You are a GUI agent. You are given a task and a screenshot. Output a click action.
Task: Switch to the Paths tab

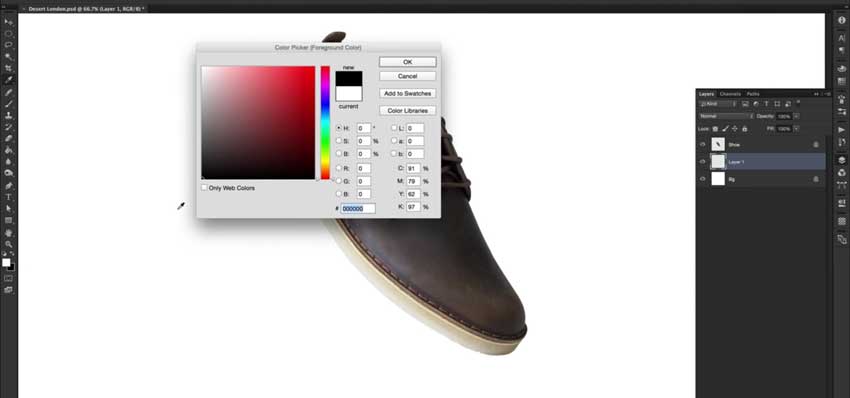(x=753, y=94)
